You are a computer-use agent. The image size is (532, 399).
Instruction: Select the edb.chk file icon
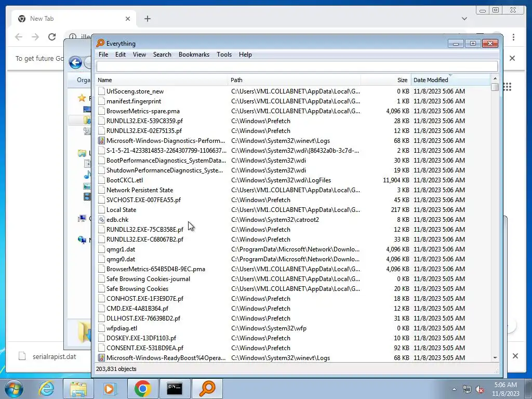[x=101, y=220]
